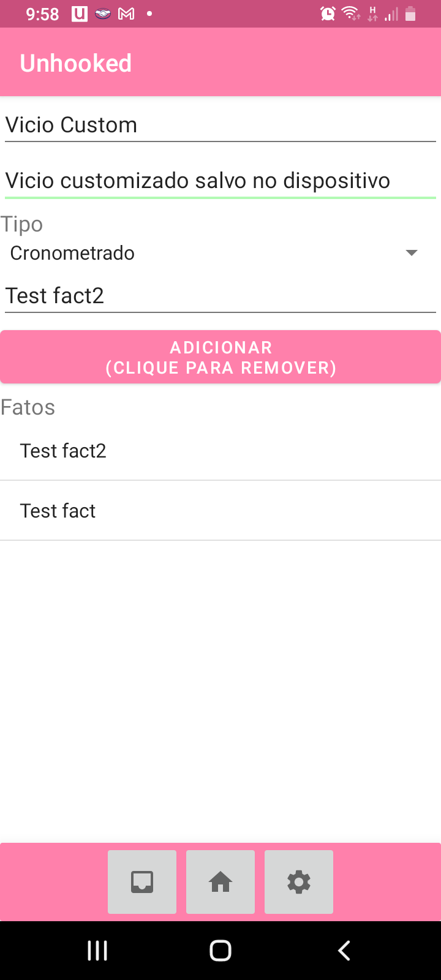Open the Cronometrado type selector
Screen dimensions: 441x980
(221, 253)
